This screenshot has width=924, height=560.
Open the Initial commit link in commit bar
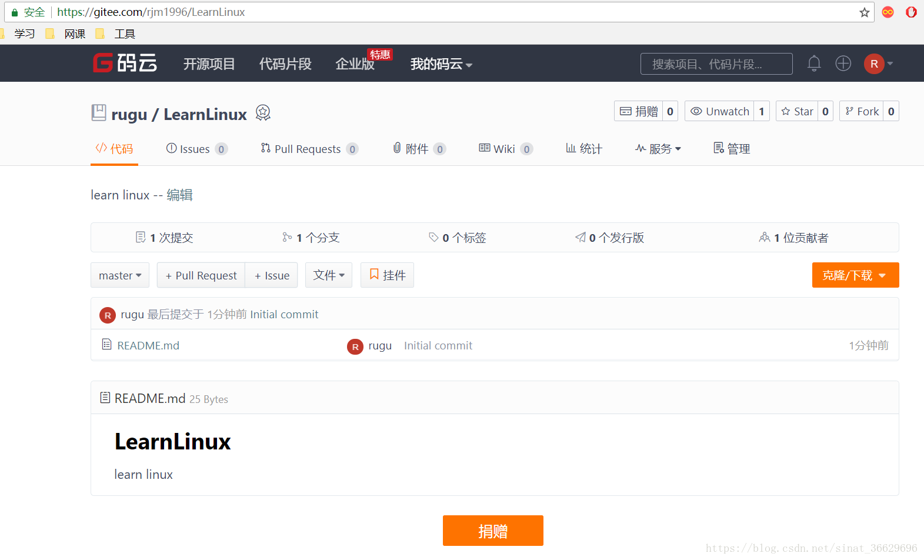point(284,315)
